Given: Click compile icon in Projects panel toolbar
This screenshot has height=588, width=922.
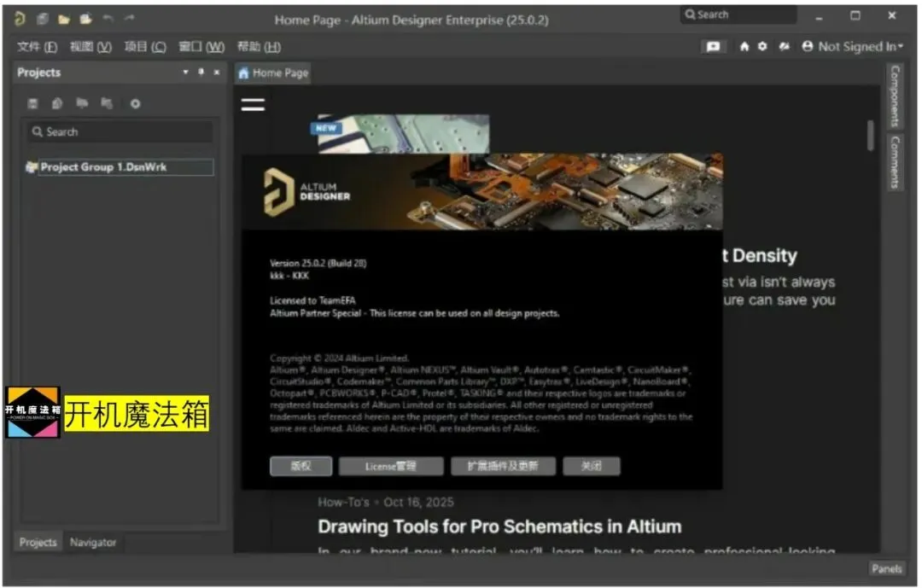Looking at the screenshot, I should point(57,103).
